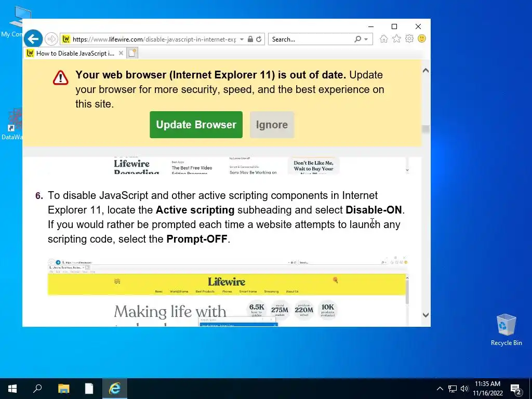Select the How to Disable JavaScript tab
532x399 pixels.
pos(75,54)
